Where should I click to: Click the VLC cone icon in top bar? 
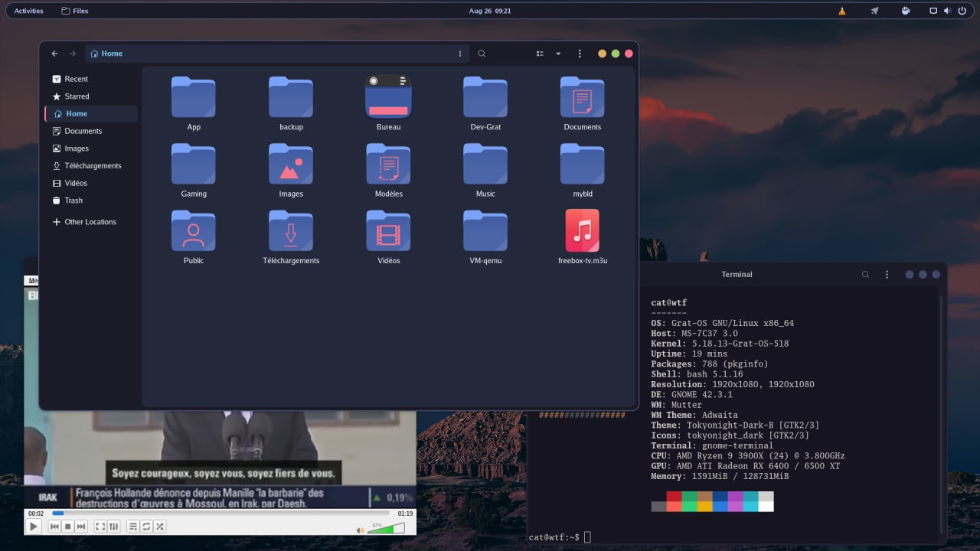843,11
